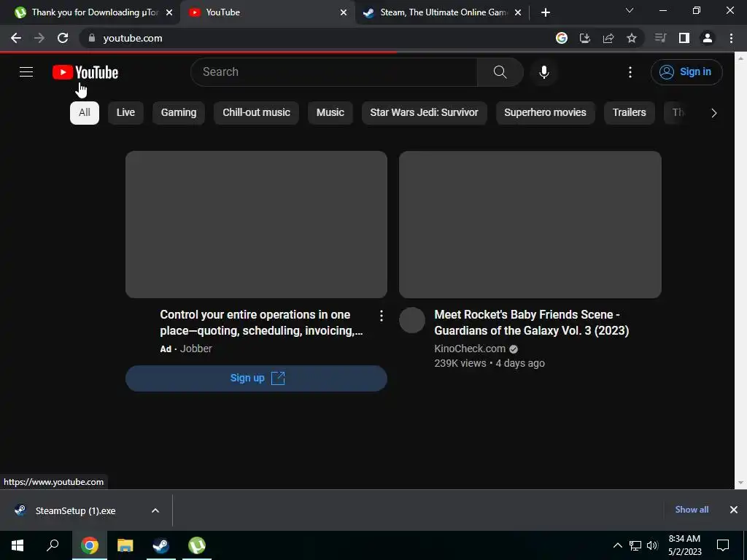Select the Music filter chip
This screenshot has height=560, width=747.
(x=330, y=112)
